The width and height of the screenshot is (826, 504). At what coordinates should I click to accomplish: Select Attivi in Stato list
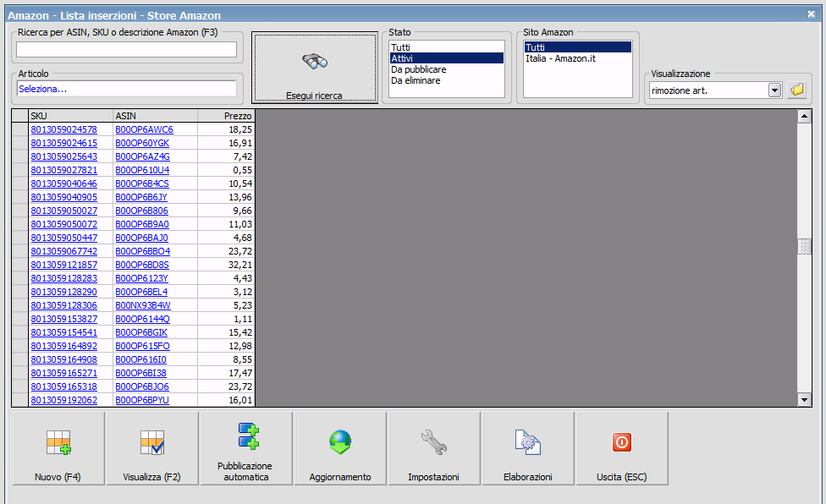pyautogui.click(x=447, y=58)
